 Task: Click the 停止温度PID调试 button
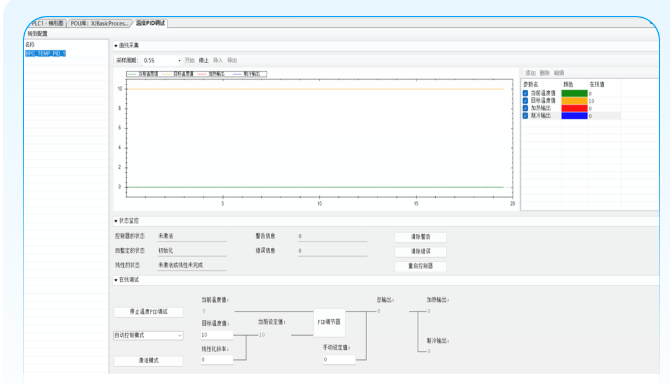click(x=149, y=312)
